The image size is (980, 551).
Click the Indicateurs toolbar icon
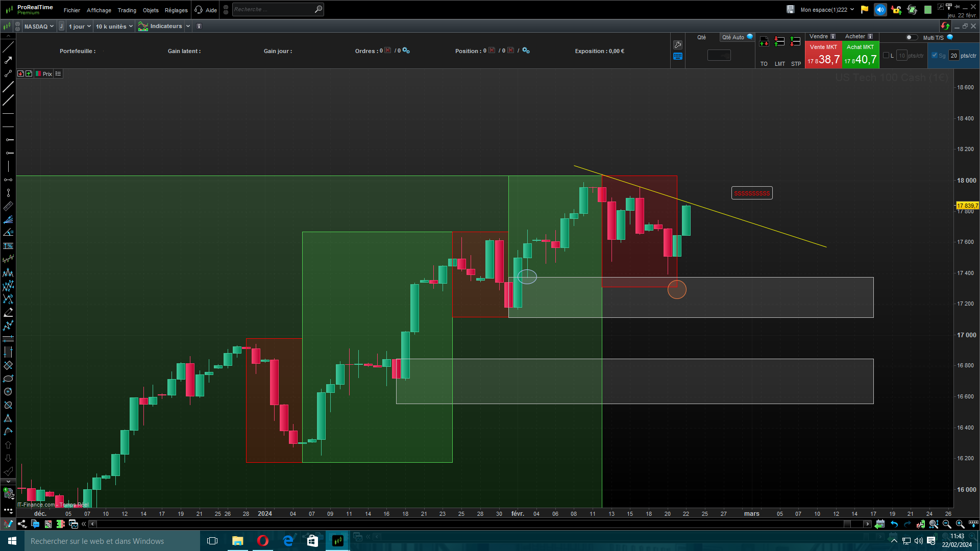pyautogui.click(x=143, y=27)
